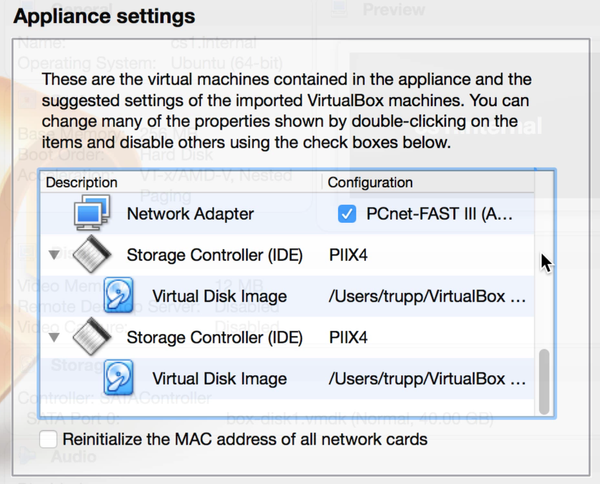600x484 pixels.
Task: Enable Reinitialize the MAC address checkbox
Action: pyautogui.click(x=48, y=439)
